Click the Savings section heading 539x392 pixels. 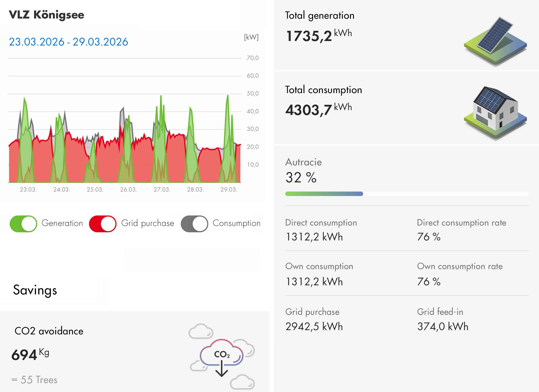(35, 290)
